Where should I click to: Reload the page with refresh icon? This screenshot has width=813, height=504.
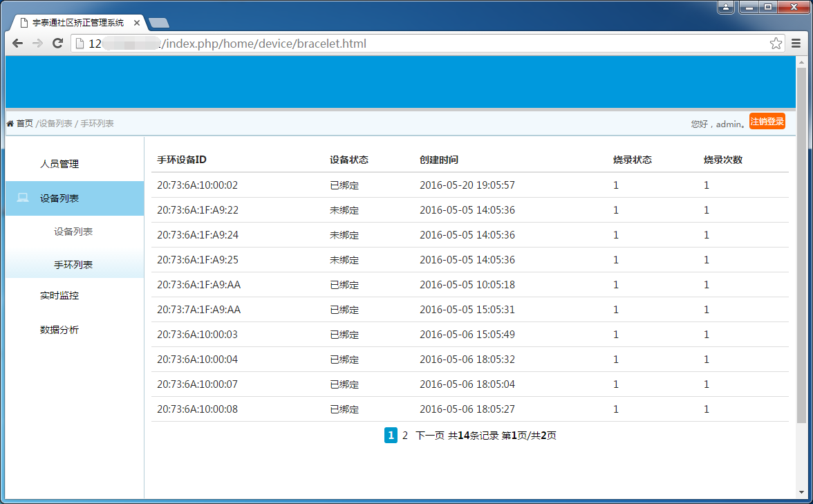(x=58, y=44)
